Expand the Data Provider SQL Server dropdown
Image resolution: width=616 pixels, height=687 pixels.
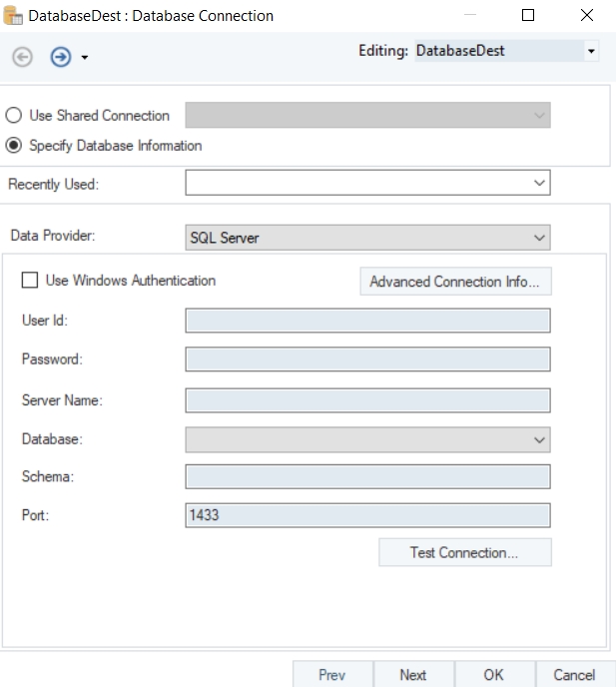367,238
